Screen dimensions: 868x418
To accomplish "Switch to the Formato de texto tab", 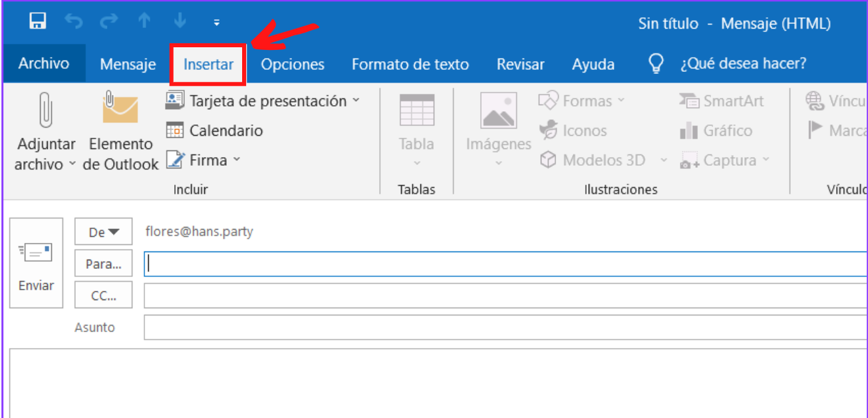I will point(410,65).
